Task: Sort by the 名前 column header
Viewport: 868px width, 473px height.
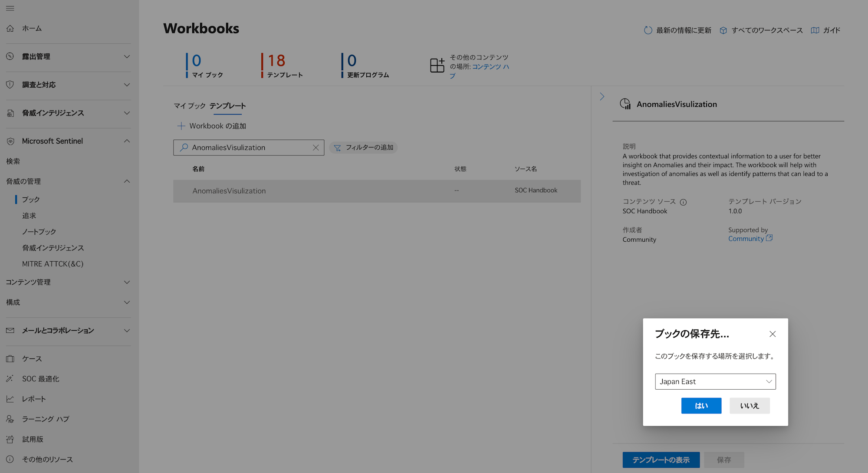Action: tap(198, 169)
